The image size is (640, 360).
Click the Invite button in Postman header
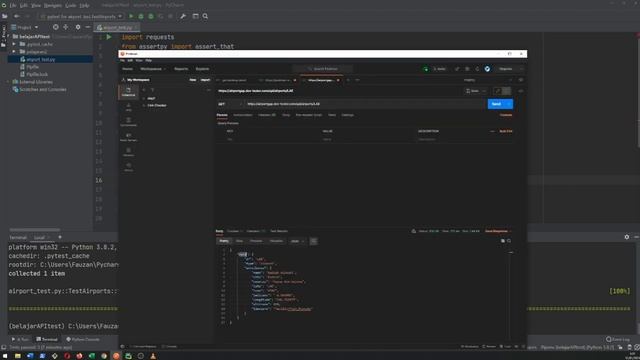click(439, 69)
